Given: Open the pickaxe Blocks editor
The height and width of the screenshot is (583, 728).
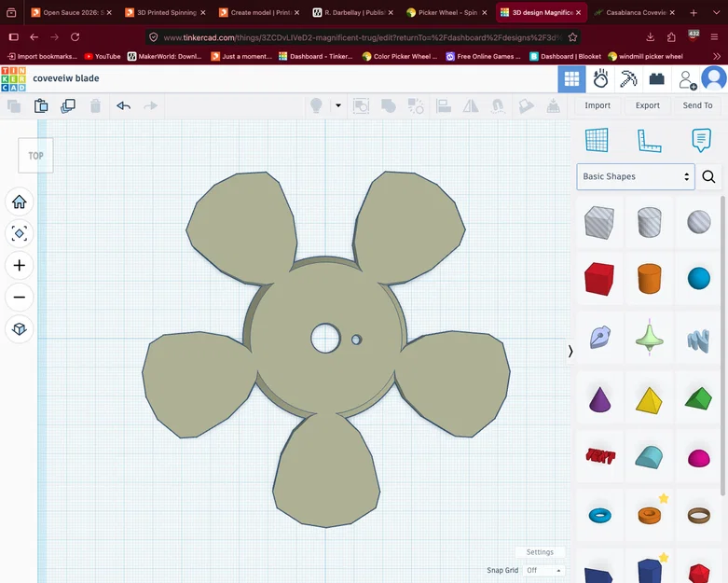Looking at the screenshot, I should click(x=628, y=79).
